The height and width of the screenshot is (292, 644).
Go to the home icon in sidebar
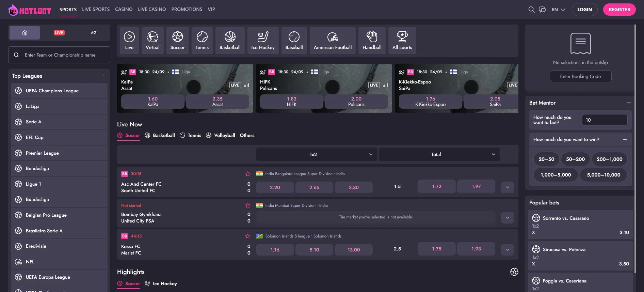pyautogui.click(x=25, y=33)
